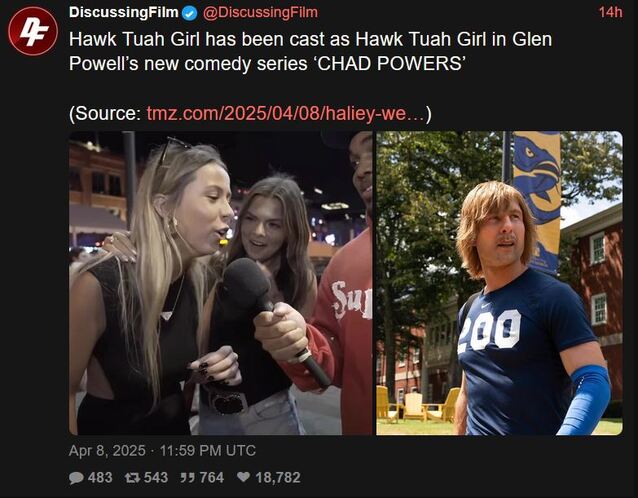Open the tmz.com source link
638x498 pixels.
click(x=285, y=113)
